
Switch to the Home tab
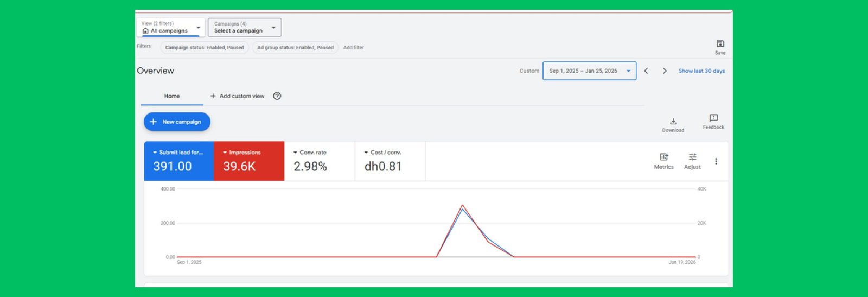[172, 96]
